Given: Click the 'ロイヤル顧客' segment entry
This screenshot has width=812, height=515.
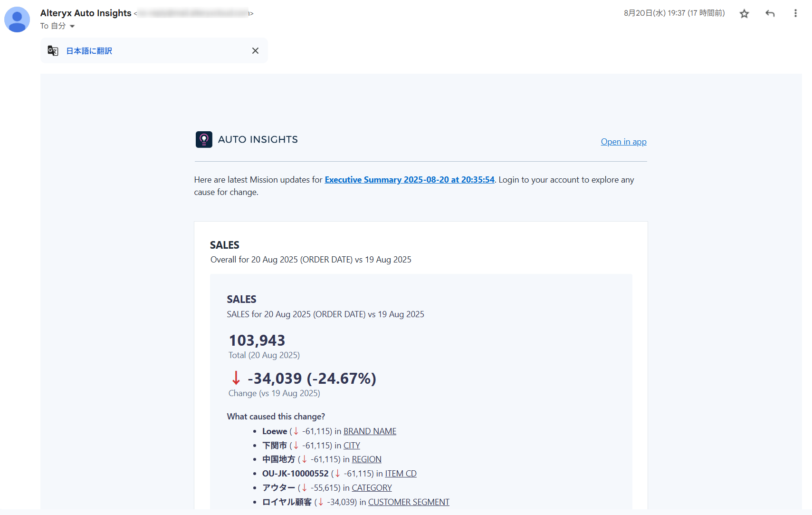Looking at the screenshot, I should click(x=287, y=502).
